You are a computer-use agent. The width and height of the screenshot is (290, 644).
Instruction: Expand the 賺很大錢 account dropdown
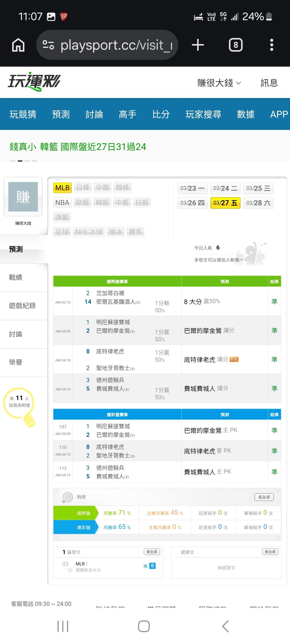tap(219, 83)
